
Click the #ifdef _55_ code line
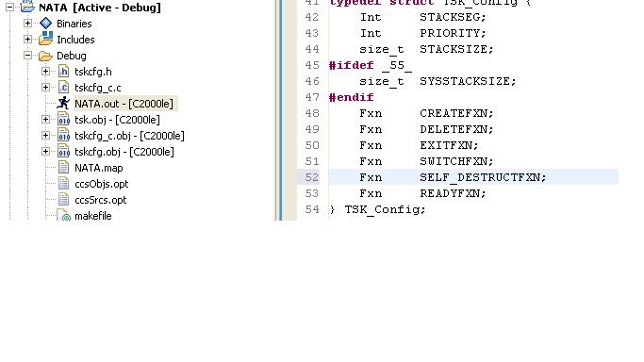(370, 65)
